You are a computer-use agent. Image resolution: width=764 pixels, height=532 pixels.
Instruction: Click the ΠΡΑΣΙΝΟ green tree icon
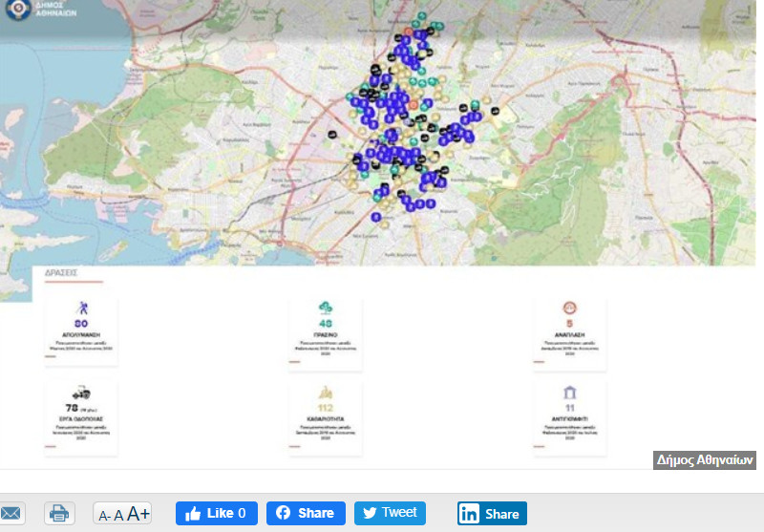click(326, 308)
